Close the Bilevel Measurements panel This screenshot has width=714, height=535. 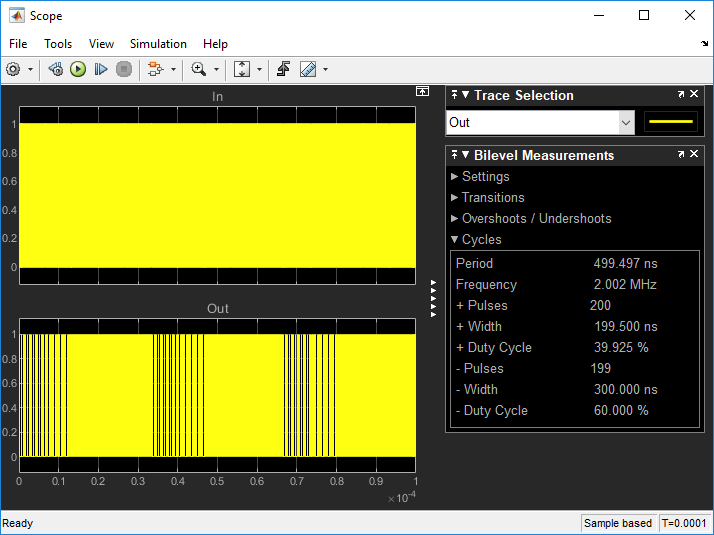coord(694,155)
